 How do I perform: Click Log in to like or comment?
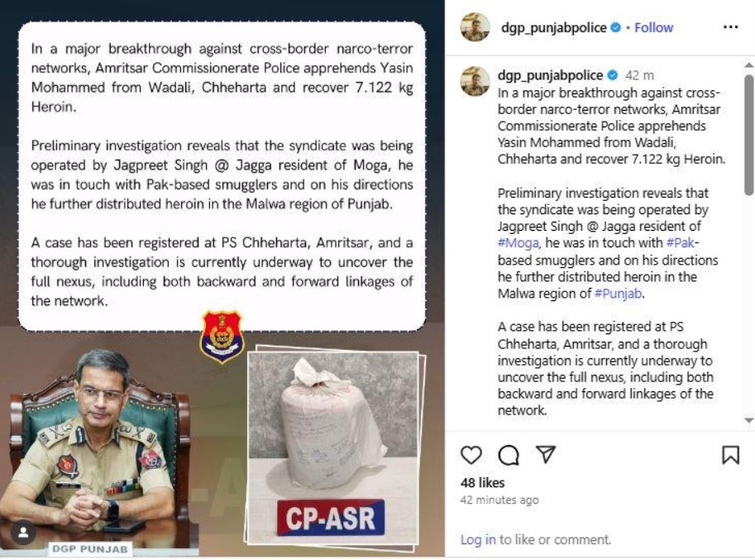coord(478,540)
